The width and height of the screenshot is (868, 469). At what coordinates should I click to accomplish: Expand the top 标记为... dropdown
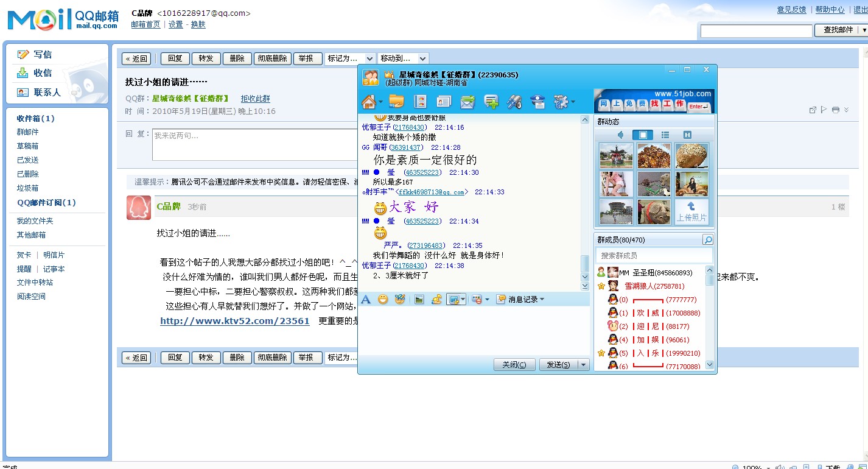pos(349,58)
